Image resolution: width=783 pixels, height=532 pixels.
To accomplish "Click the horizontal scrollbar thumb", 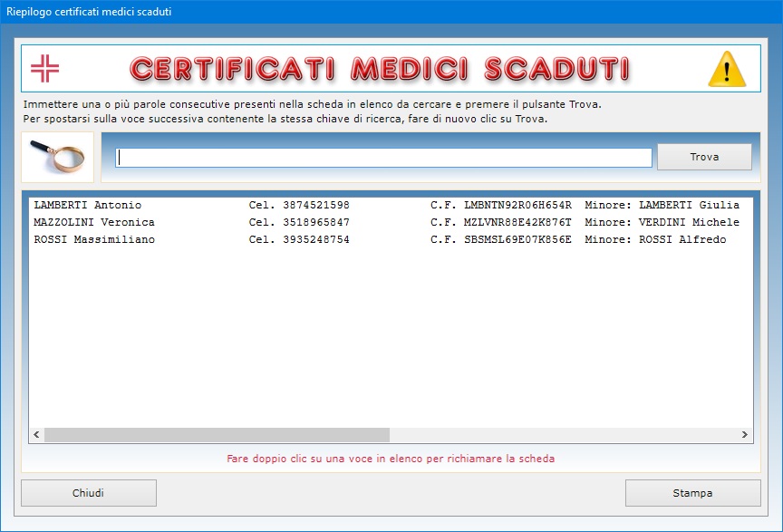I will [216, 435].
